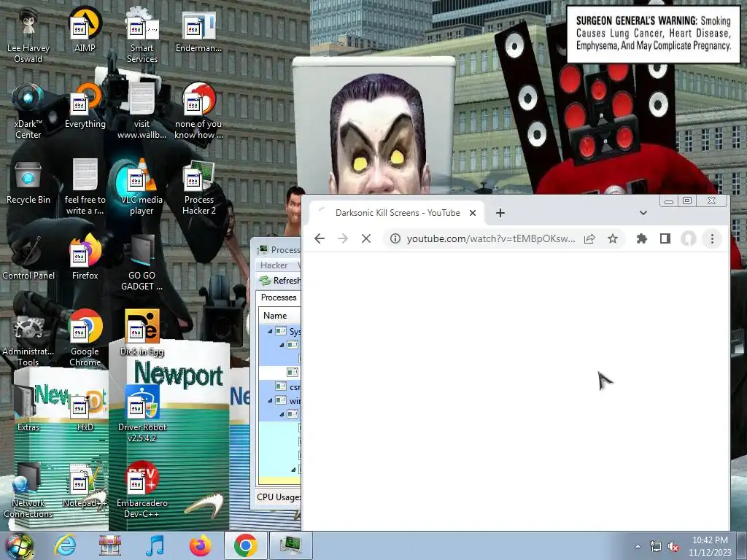Open Chrome side panel
Image resolution: width=747 pixels, height=560 pixels.
click(x=665, y=238)
